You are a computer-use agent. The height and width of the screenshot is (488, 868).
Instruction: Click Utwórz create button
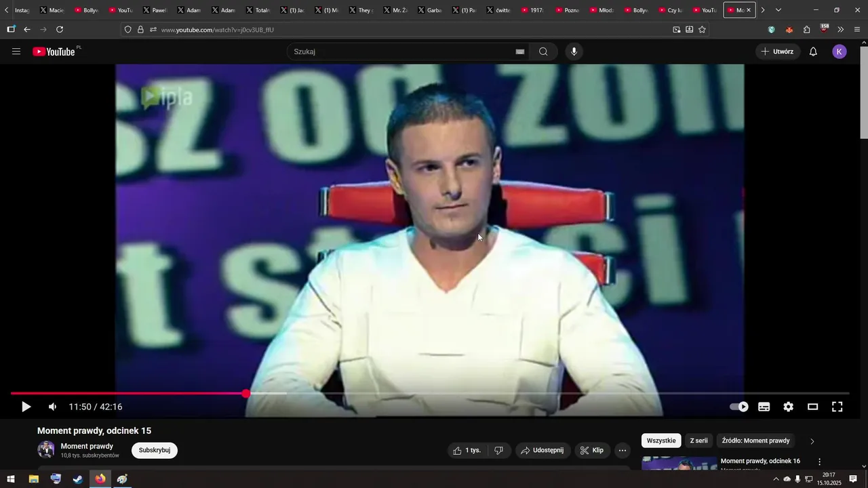[x=778, y=52]
